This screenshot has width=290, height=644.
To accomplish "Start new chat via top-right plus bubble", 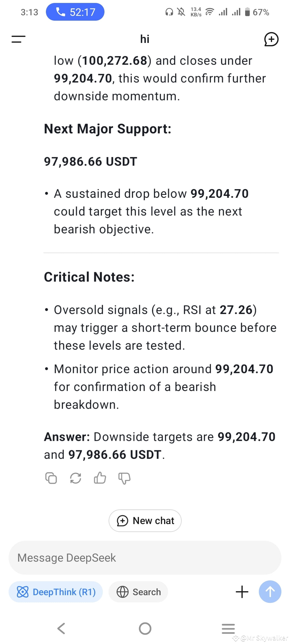I will [x=271, y=39].
